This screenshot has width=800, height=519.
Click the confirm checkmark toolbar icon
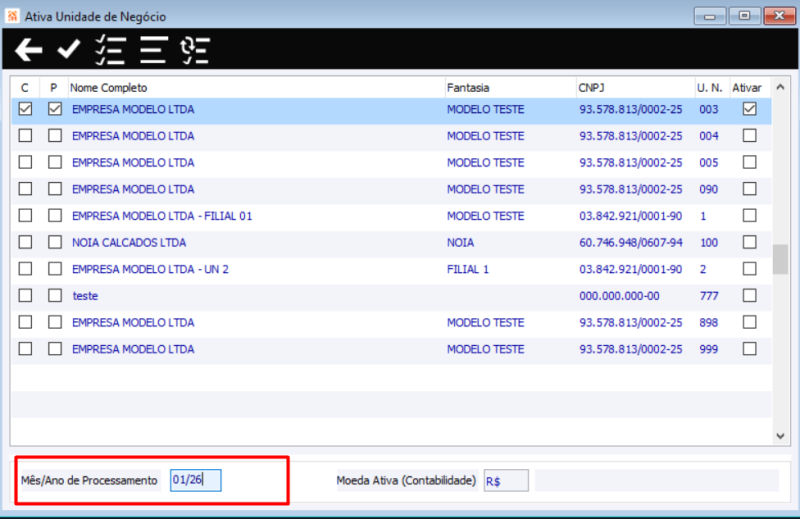coord(68,50)
